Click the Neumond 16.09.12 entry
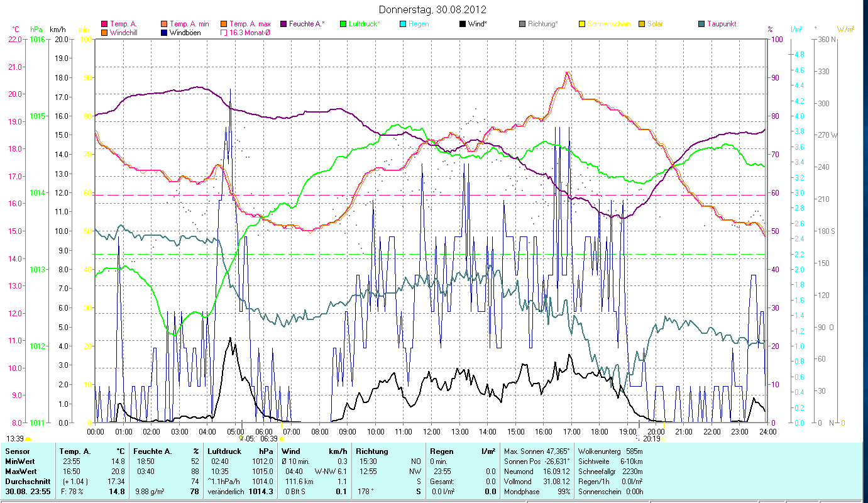The height and width of the screenshot is (503, 868). point(537,471)
